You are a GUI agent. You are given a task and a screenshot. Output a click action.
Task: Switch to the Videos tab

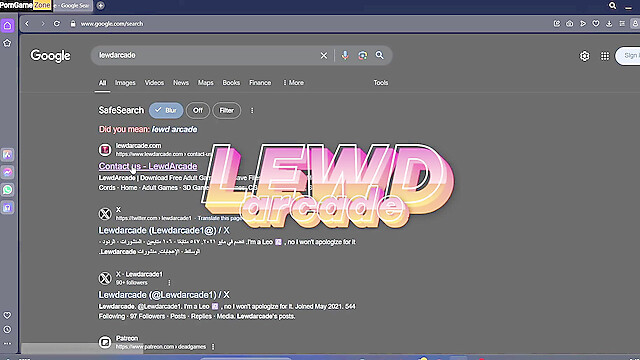point(154,82)
